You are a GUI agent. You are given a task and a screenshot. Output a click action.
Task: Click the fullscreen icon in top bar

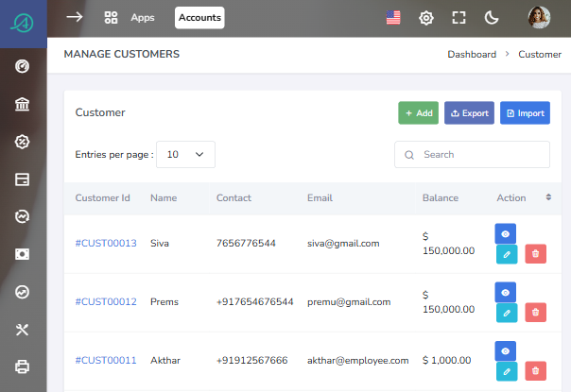459,18
